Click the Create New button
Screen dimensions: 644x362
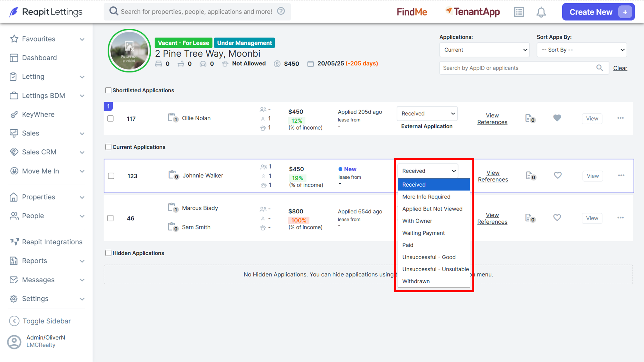click(598, 12)
